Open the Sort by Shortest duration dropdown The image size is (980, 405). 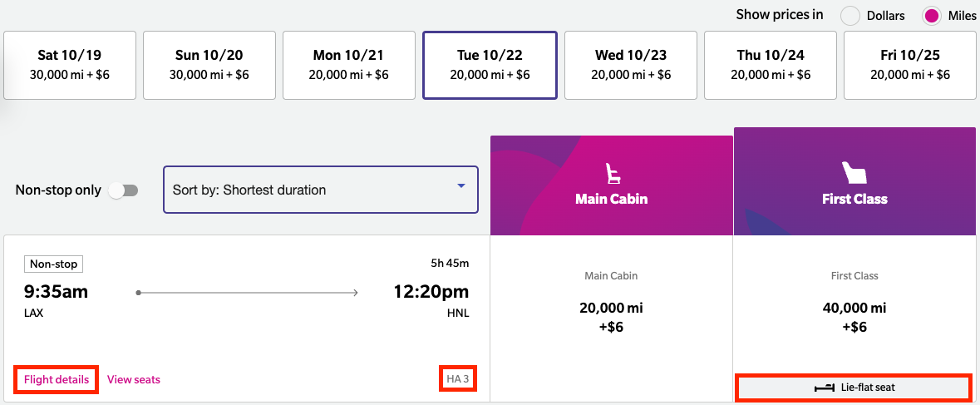320,190
